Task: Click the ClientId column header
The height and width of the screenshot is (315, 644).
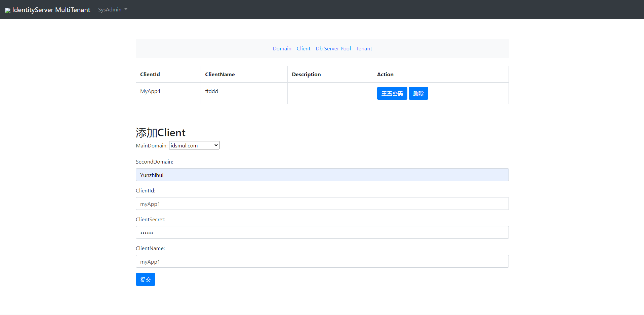Action: pos(168,74)
